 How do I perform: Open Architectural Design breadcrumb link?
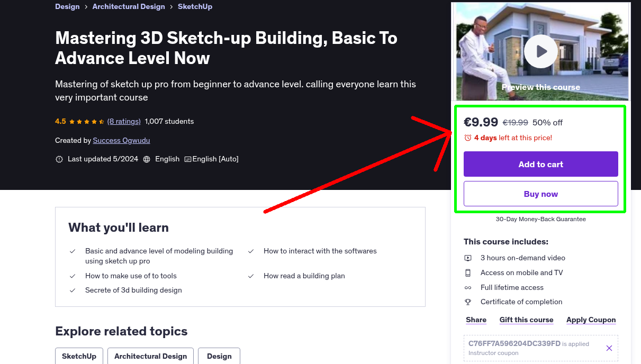point(129,7)
